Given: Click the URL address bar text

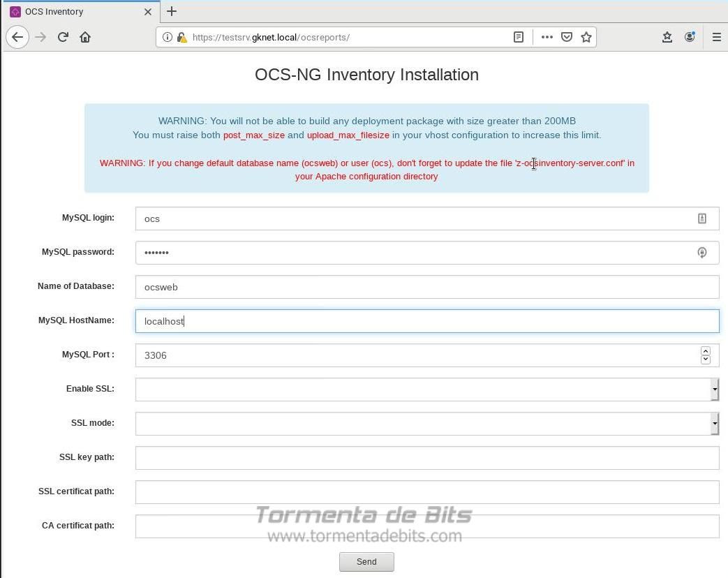Looking at the screenshot, I should tap(271, 37).
